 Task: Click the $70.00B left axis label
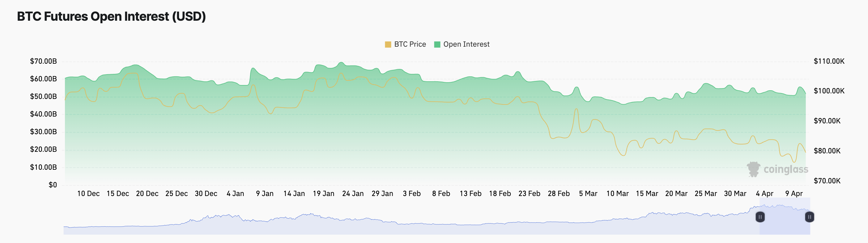(x=44, y=61)
